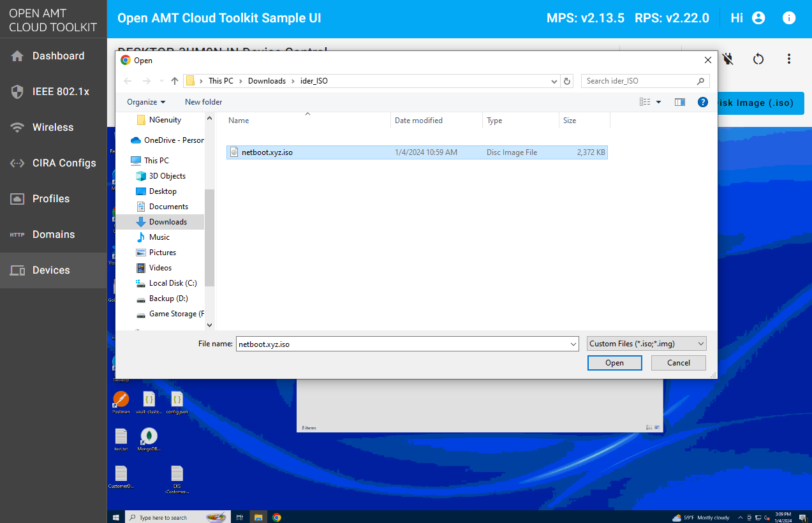Open the File name history dropdown
This screenshot has width=812, height=523.
coord(573,344)
